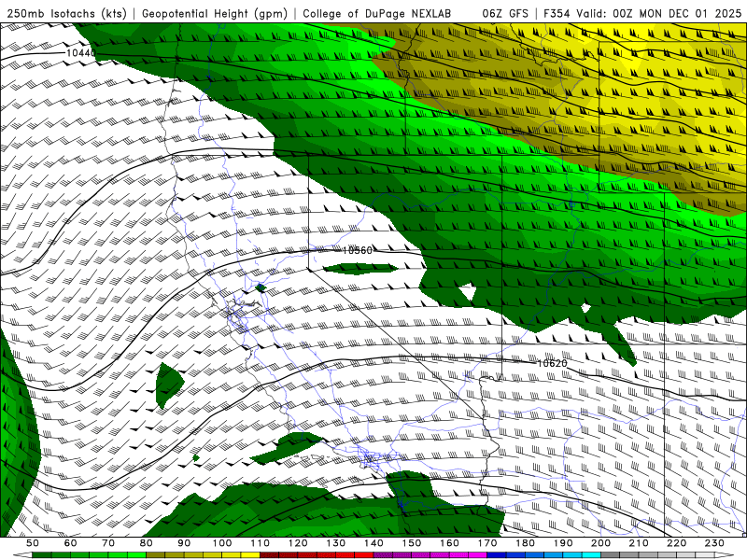Click the 140 value on the color scale
The height and width of the screenshot is (560, 747).
click(x=373, y=543)
